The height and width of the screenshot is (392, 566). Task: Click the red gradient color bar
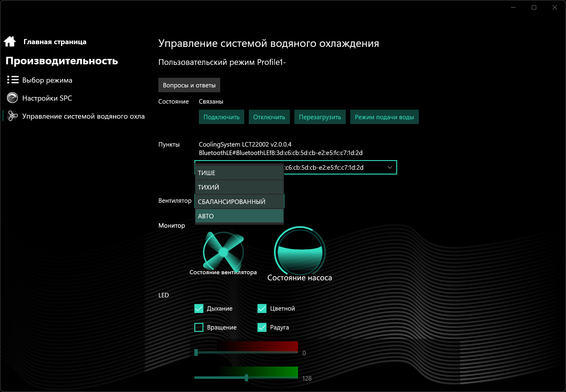[x=257, y=346]
